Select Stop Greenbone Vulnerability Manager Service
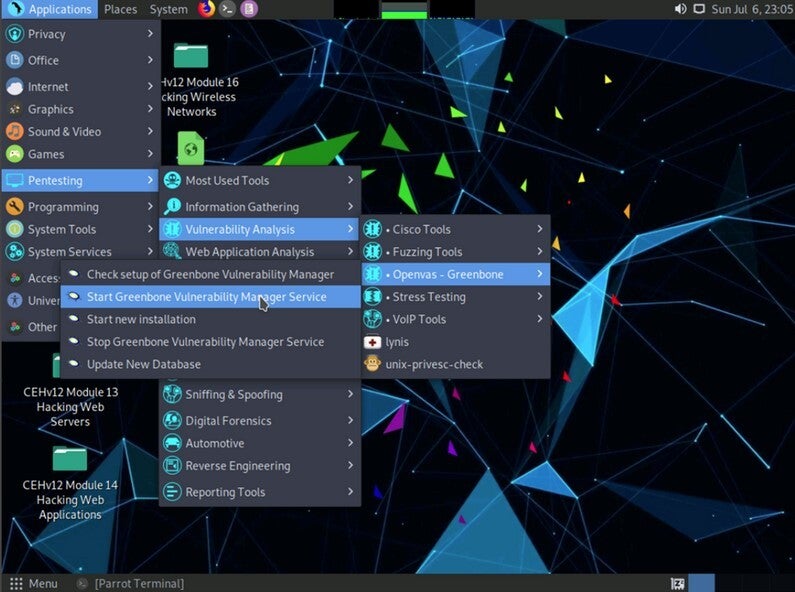795x592 pixels. click(210, 342)
